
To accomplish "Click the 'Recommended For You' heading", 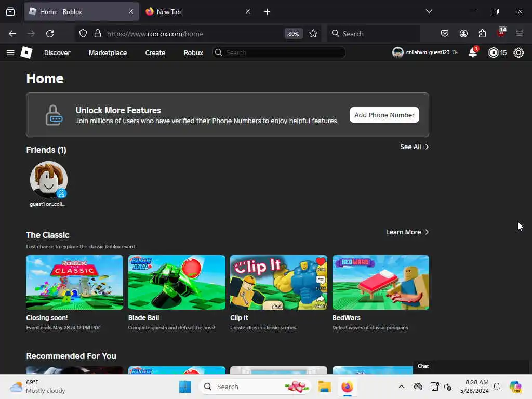I will click(x=71, y=356).
